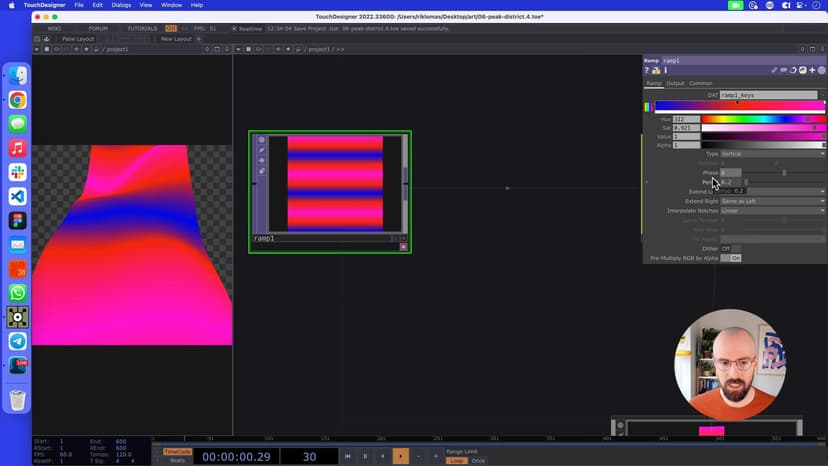Toggle the Realtime checkbox
The image size is (828, 466).
click(234, 28)
